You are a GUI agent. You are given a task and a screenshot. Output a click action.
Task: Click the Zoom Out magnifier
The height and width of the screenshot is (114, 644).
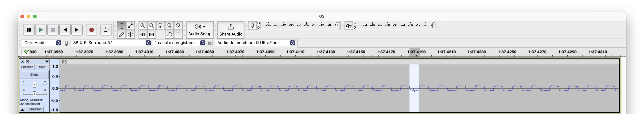click(x=151, y=26)
